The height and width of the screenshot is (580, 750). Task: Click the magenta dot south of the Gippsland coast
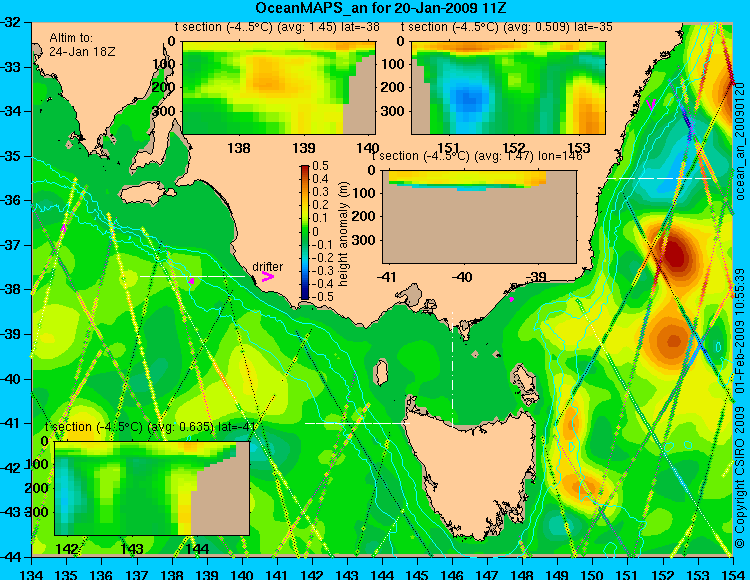[x=511, y=299]
